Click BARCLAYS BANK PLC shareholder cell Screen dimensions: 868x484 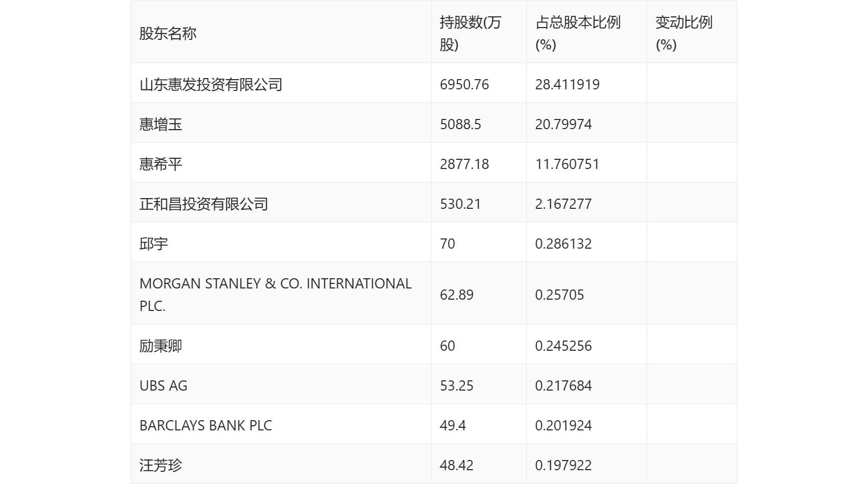point(206,426)
